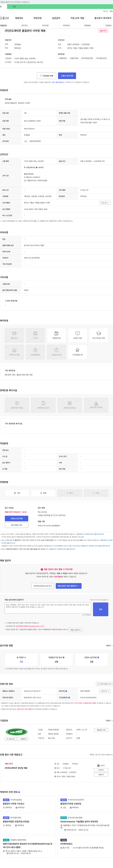Open the 지도 보기 dropdown beside 근무 예정지

tap(105, 203)
